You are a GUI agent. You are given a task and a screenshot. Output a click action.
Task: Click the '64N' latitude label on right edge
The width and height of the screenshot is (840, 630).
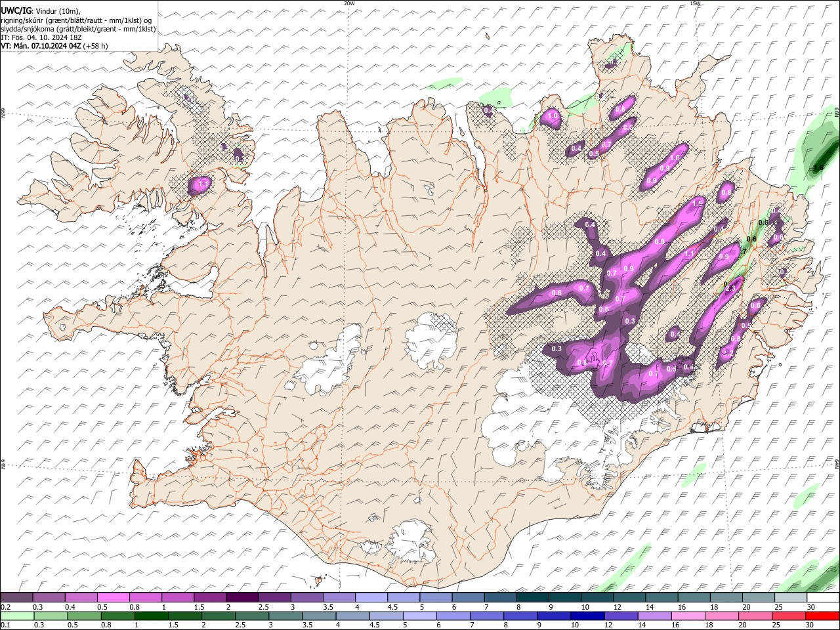[x=837, y=463]
